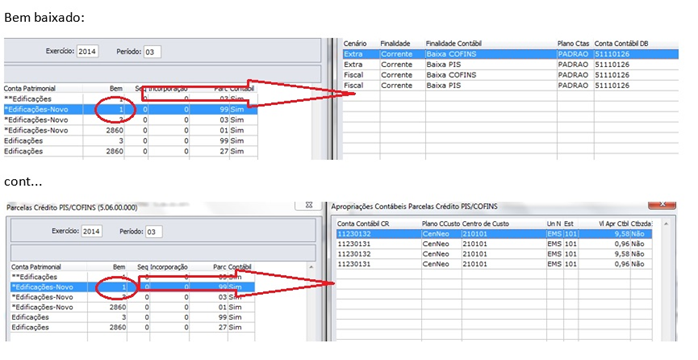698x360 pixels.
Task: Click Exercício 2014 field under Bem baixado
Action: [87, 52]
